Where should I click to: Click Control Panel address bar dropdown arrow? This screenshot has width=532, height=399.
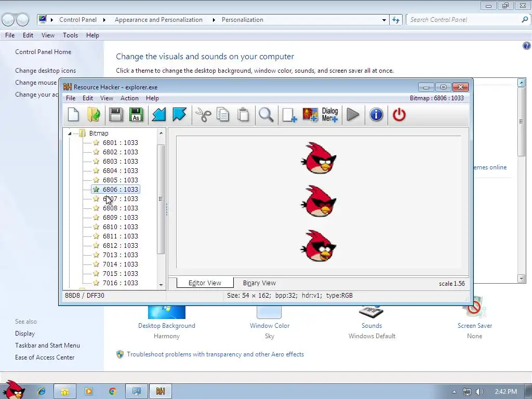(x=384, y=20)
